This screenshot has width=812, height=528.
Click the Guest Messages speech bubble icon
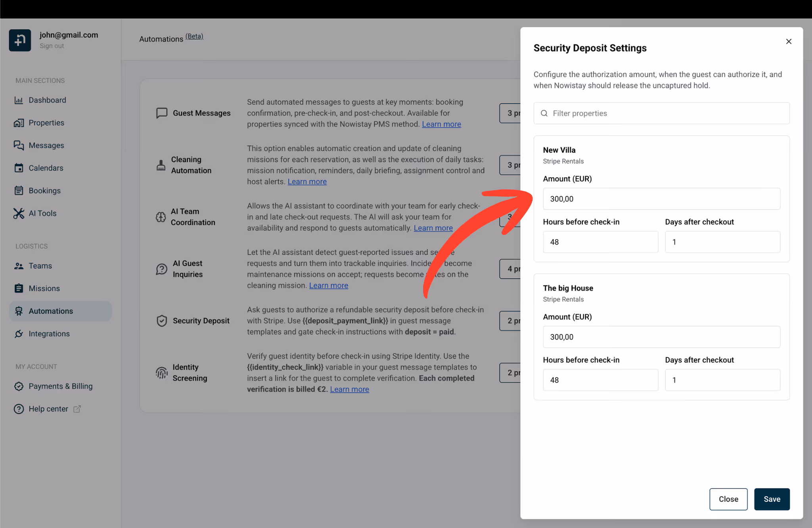point(161,113)
